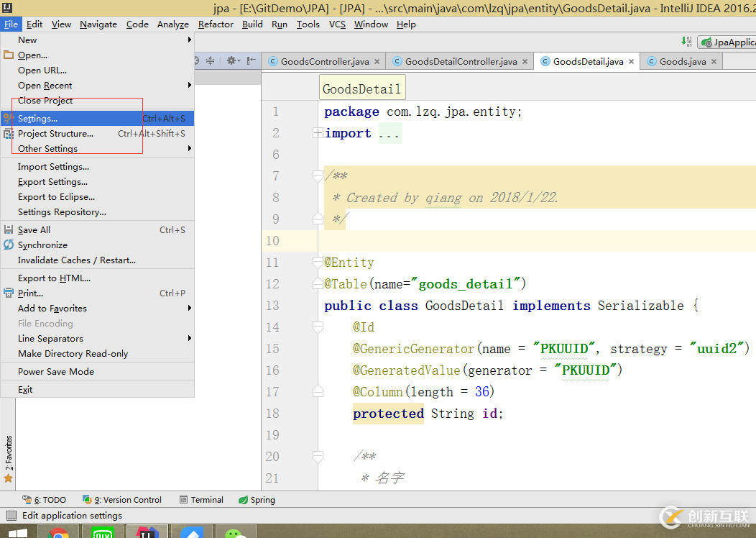Screen dimensions: 756x538
Task: Close the GoodsController.java tab
Action: (377, 61)
